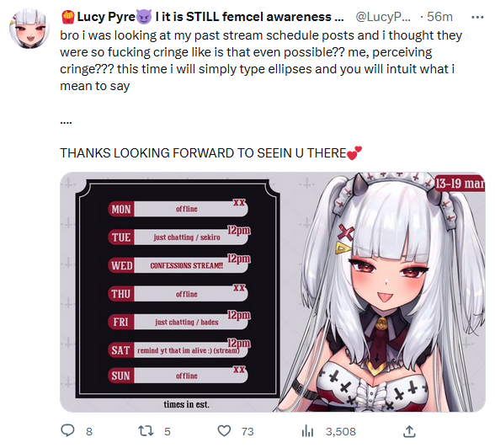Click the reply speech bubble icon
This screenshot has height=448, width=495.
(67, 430)
